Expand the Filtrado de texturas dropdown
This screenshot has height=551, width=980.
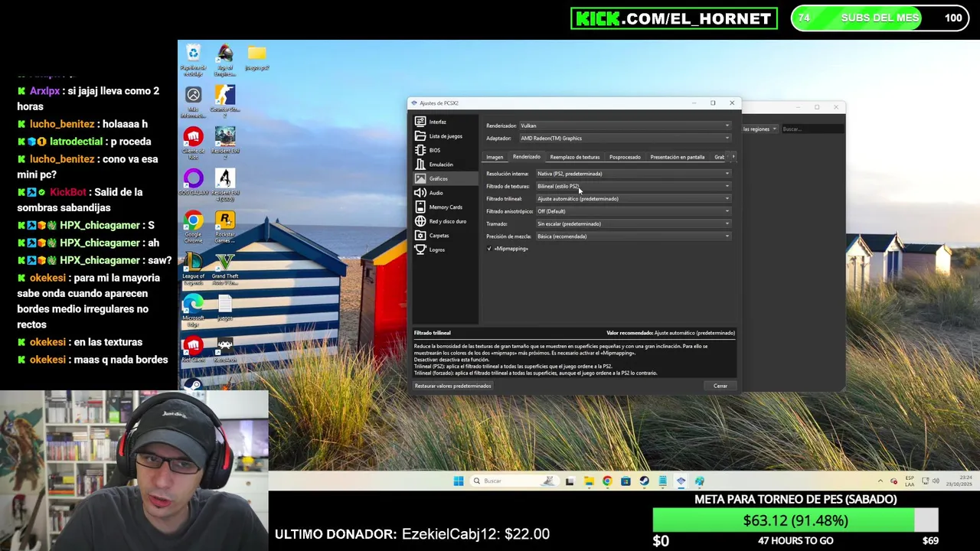(634, 186)
